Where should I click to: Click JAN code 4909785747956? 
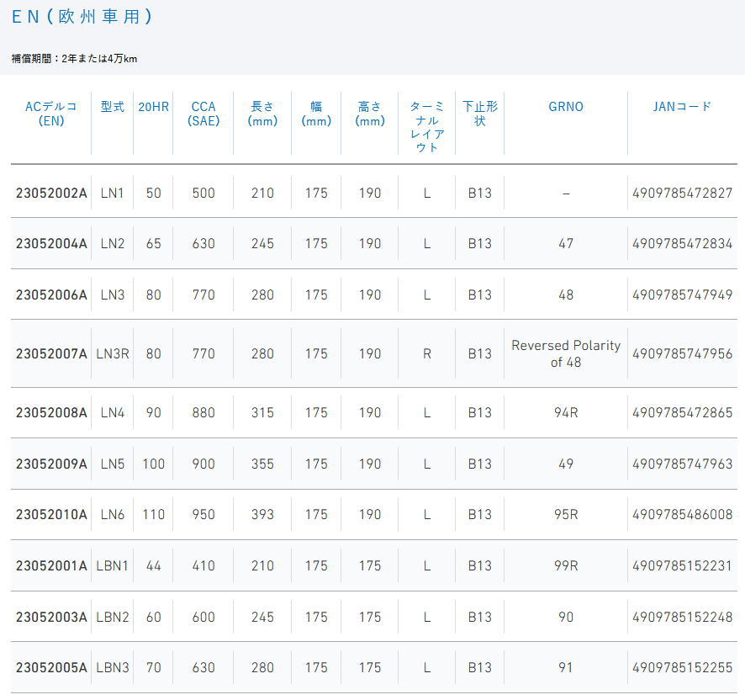[682, 354]
